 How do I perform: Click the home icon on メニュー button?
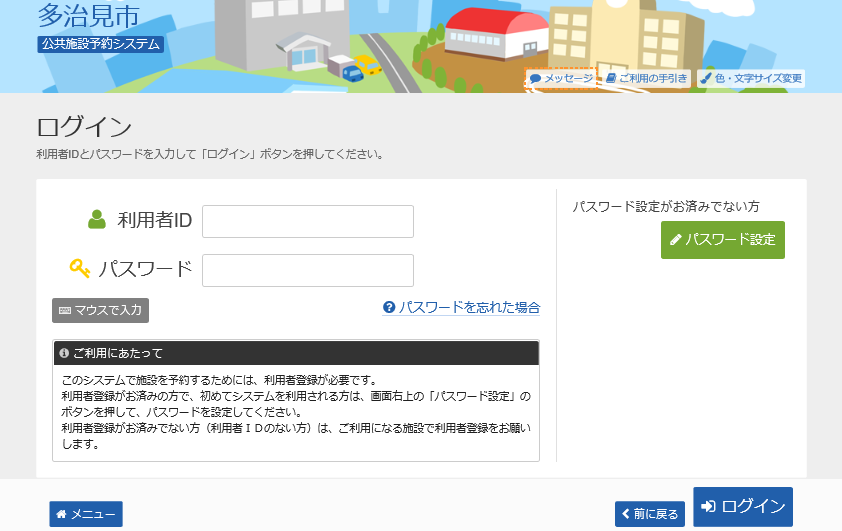(62, 514)
